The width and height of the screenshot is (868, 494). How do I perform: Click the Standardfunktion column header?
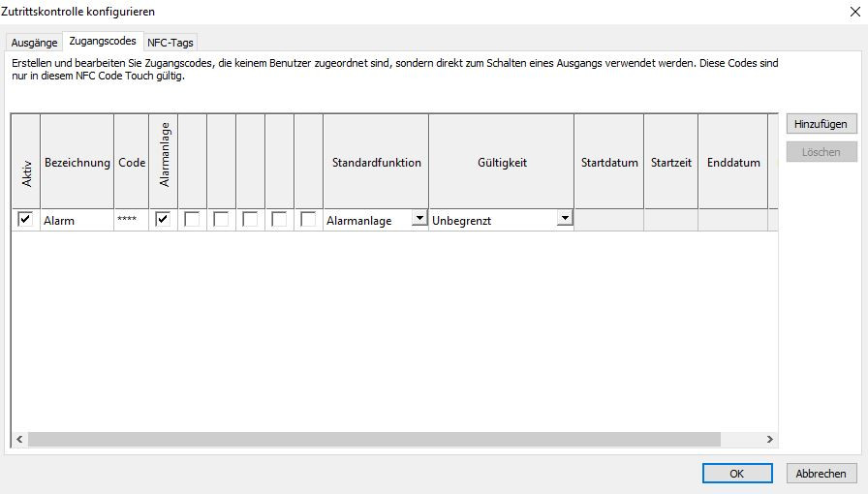point(376,163)
